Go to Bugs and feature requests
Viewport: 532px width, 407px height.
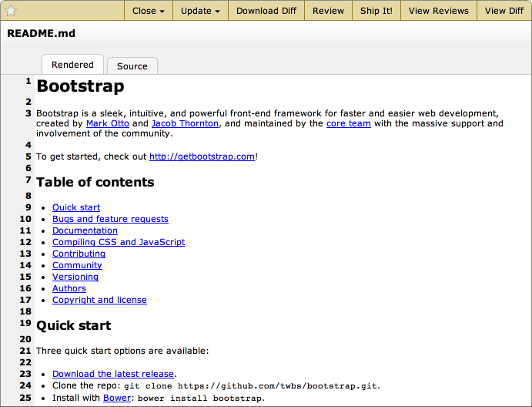[110, 219]
